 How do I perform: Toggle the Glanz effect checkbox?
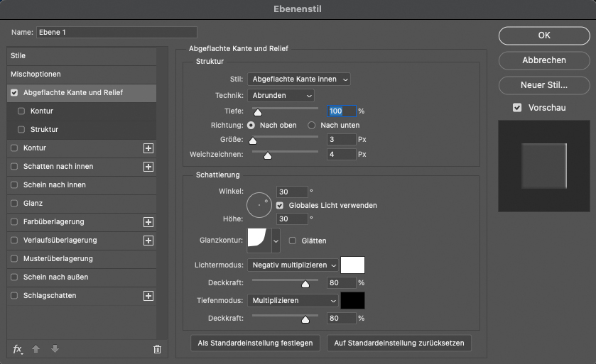tap(14, 204)
